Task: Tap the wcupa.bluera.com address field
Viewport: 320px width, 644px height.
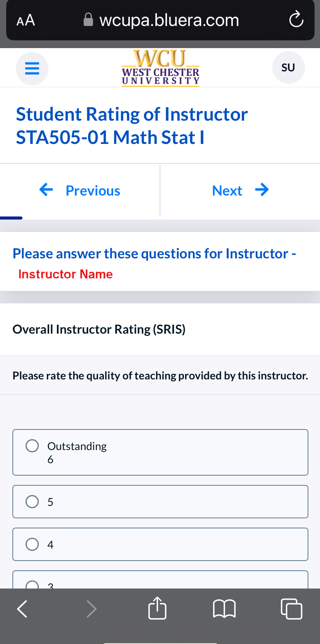Action: coord(160,20)
